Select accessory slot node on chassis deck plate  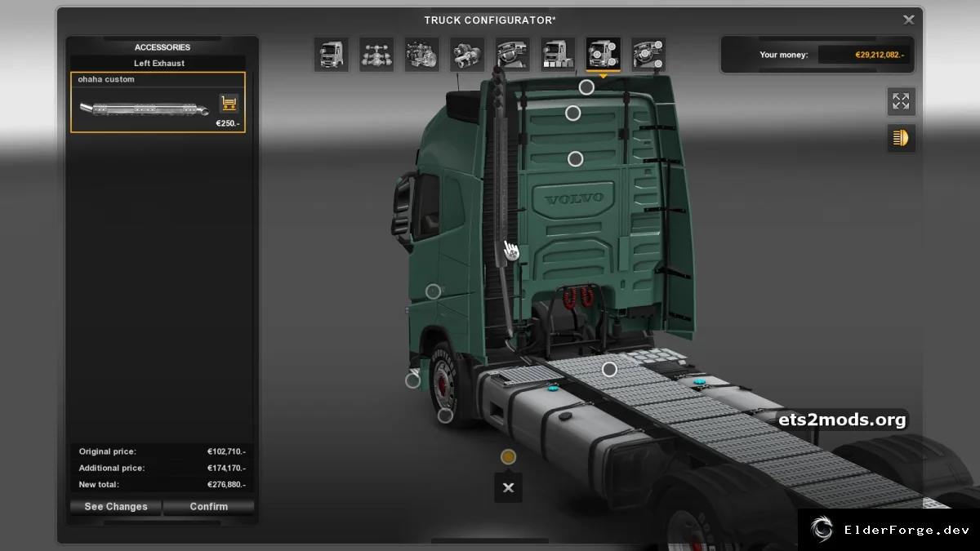point(609,370)
